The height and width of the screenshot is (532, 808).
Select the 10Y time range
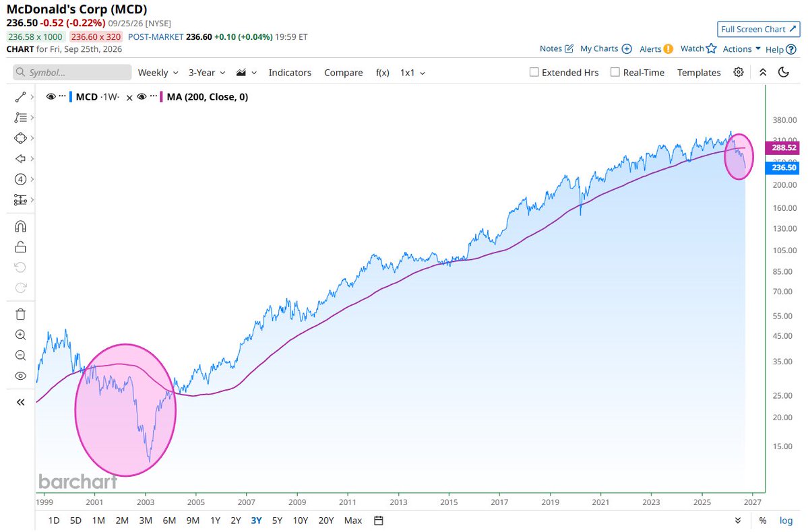pyautogui.click(x=301, y=521)
